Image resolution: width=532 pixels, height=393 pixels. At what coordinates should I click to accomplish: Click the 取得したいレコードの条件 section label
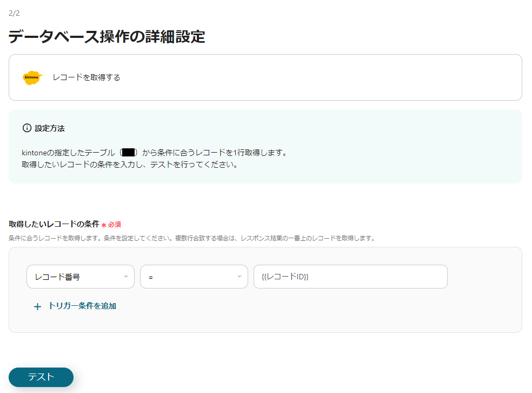[54, 223]
